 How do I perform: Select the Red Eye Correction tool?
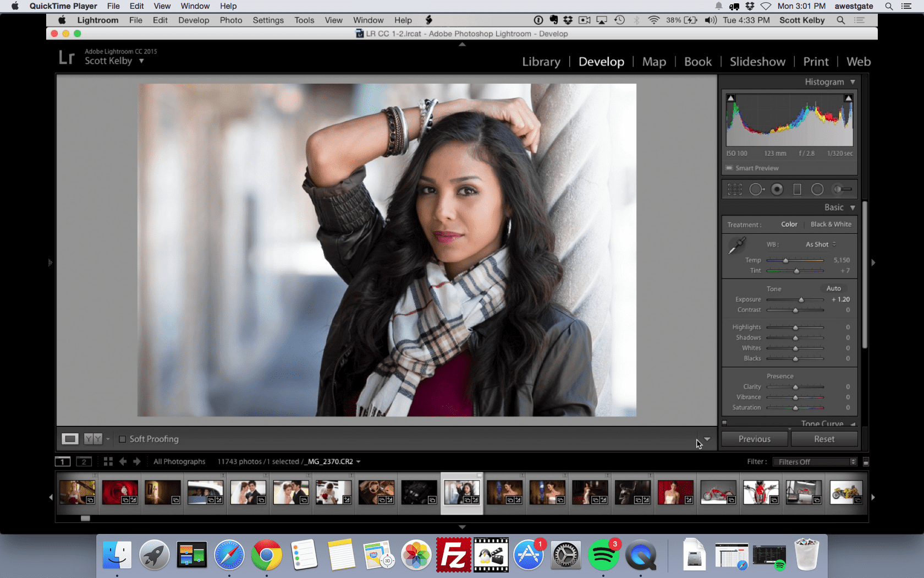777,189
